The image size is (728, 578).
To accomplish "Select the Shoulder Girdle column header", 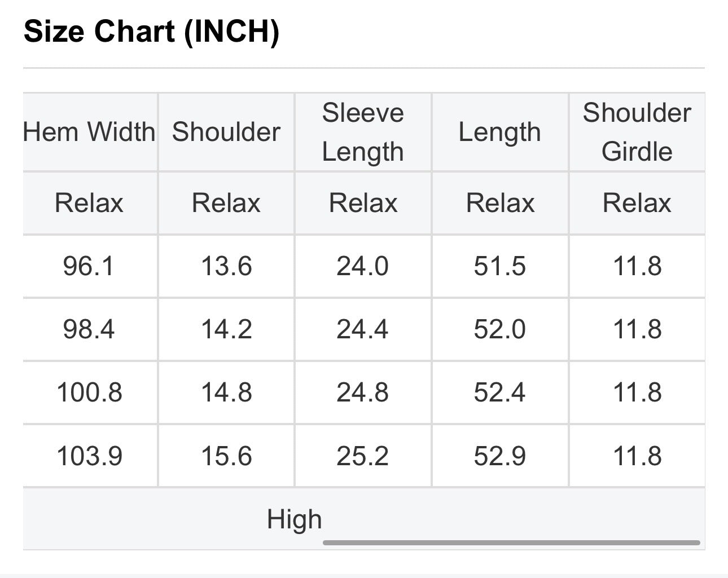I will [x=637, y=132].
